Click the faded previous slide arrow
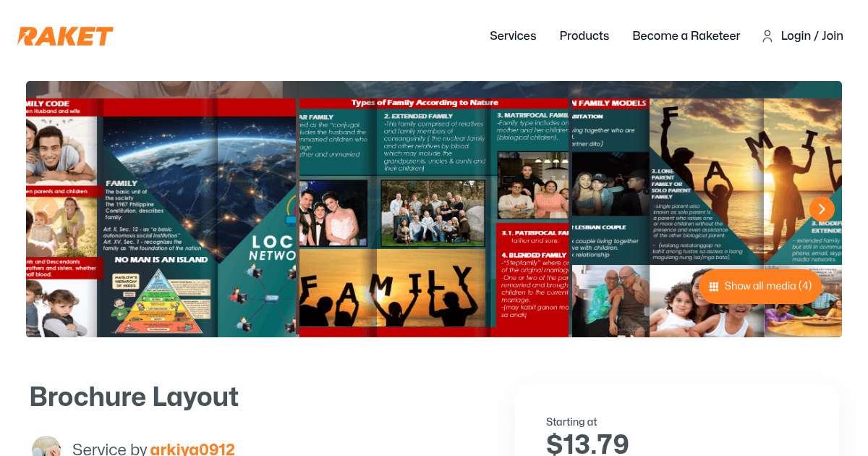 pyautogui.click(x=46, y=209)
